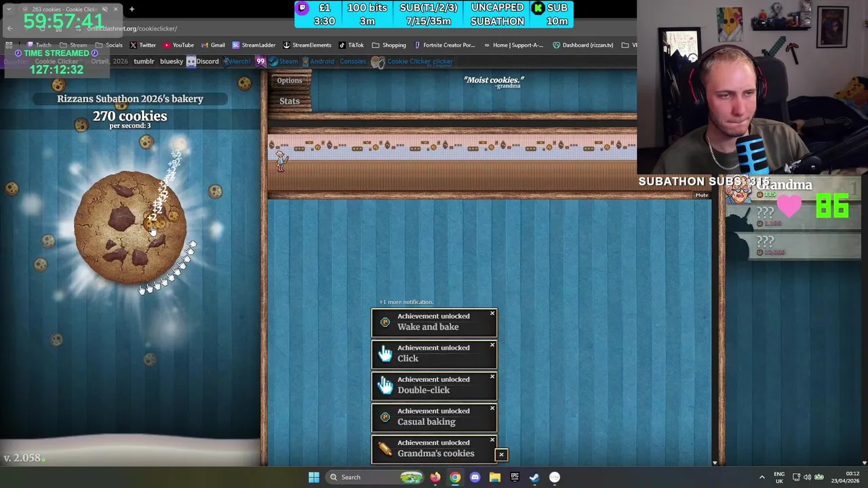Open volume control in system tray
This screenshot has height=488, width=868.
807,477
